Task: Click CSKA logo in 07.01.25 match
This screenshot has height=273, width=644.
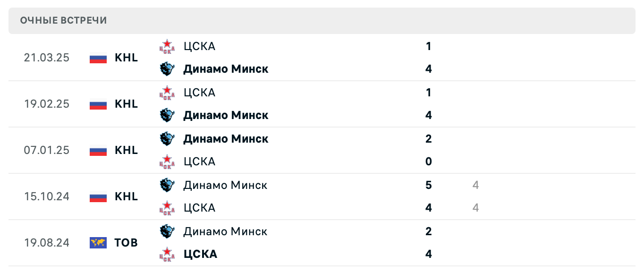Action: [x=167, y=162]
